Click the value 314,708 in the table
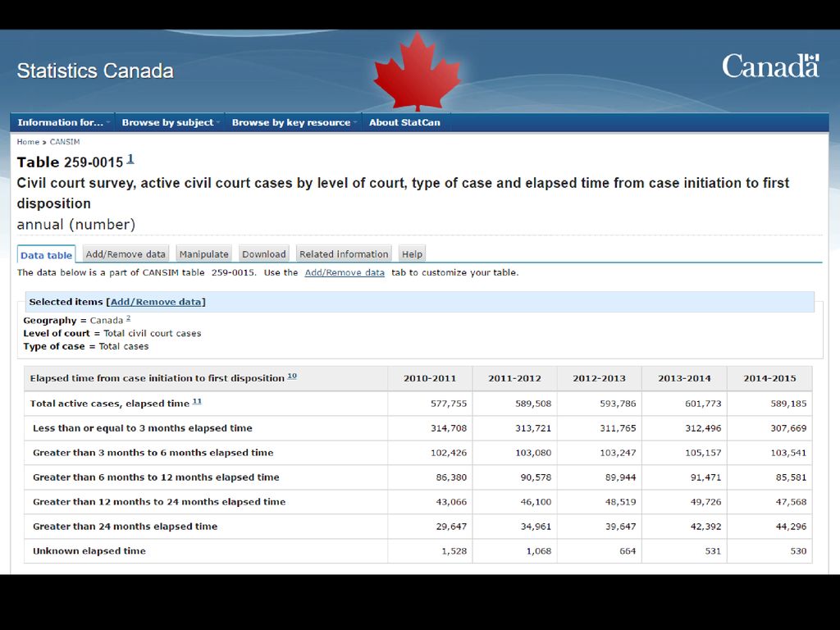This screenshot has height=630, width=840. 449,428
